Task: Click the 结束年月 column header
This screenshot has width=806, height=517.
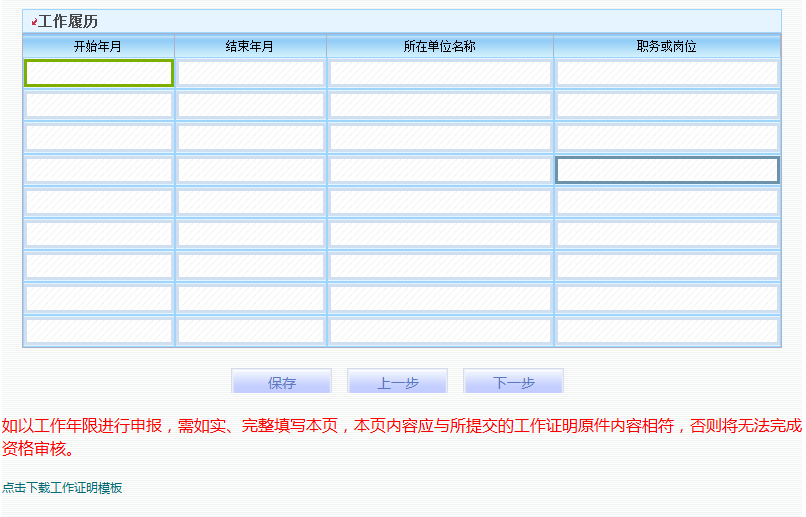Action: 250,46
